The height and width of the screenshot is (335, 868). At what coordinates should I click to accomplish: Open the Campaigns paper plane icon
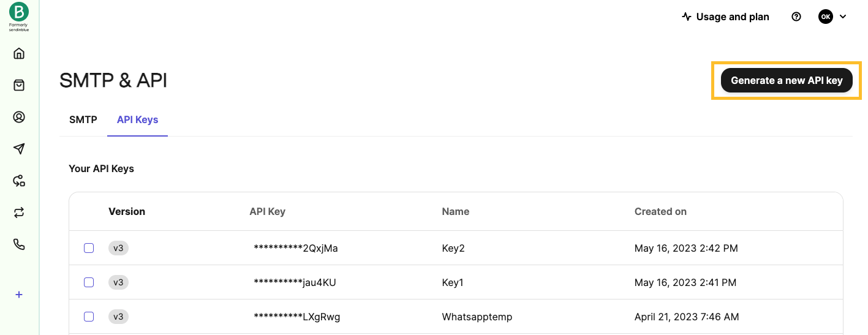point(19,149)
